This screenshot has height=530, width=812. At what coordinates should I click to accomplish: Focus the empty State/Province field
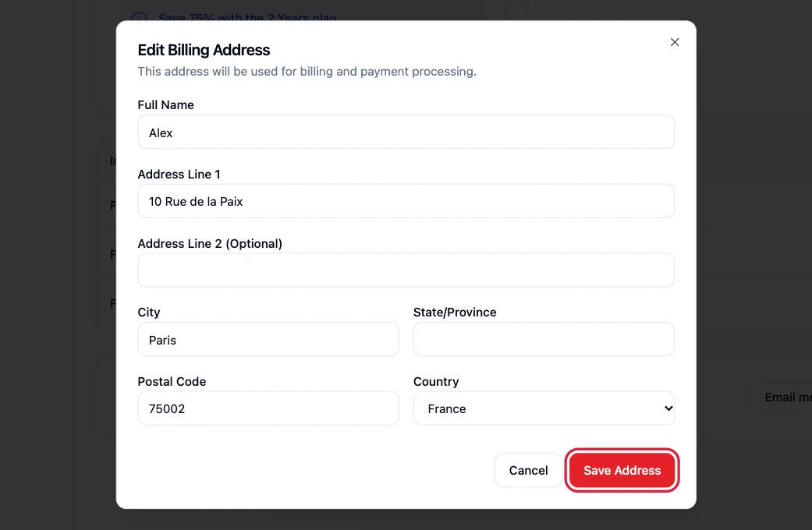click(x=544, y=339)
